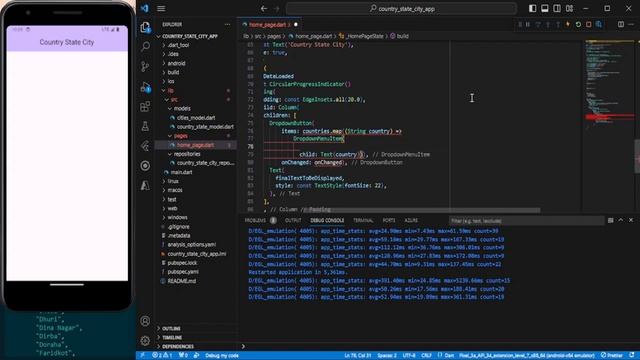Viewport: 640px width, 360px height.
Task: Open the Manage gear icon
Action: (145, 340)
